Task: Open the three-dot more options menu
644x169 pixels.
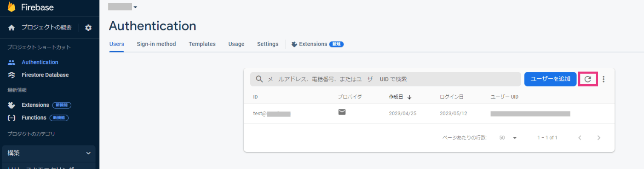Action: pos(604,79)
